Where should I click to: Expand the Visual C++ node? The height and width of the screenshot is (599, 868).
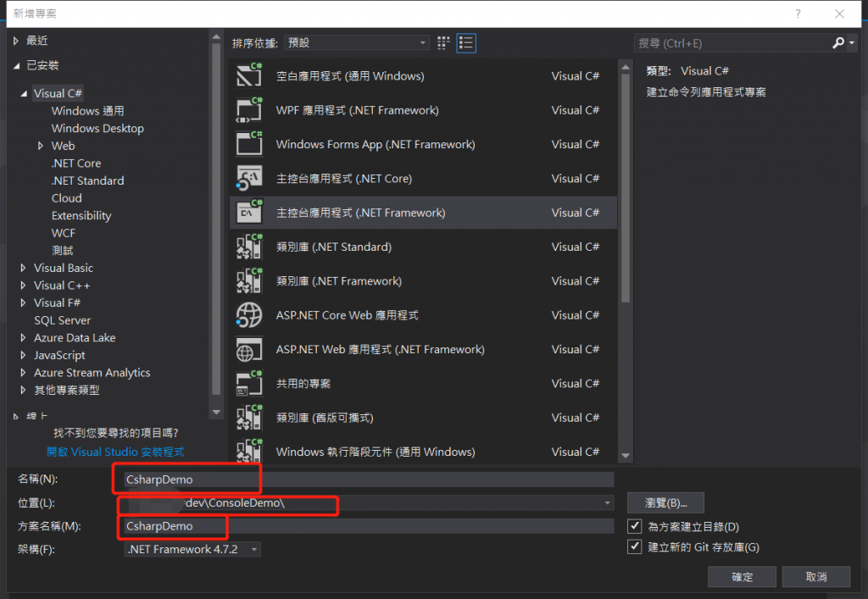[x=23, y=286]
